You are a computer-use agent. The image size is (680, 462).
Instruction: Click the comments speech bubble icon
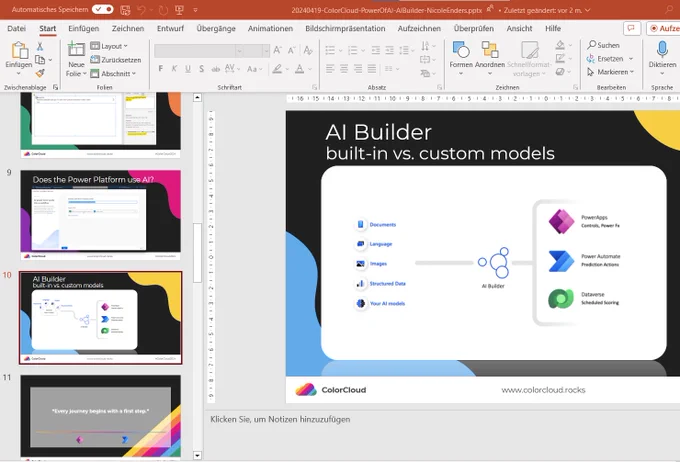click(632, 28)
